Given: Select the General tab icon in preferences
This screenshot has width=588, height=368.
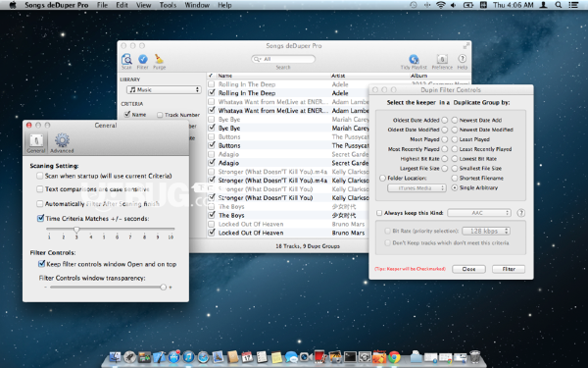Looking at the screenshot, I should point(36,140).
